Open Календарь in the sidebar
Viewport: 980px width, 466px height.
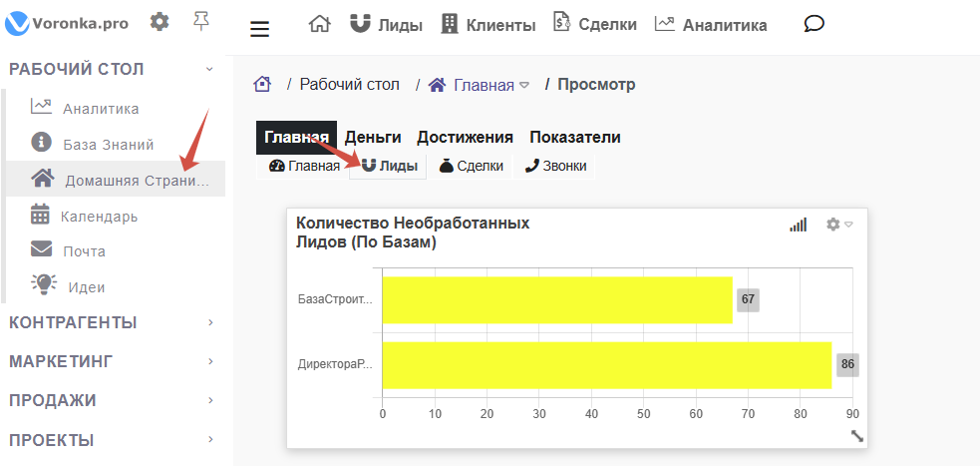pyautogui.click(x=99, y=216)
